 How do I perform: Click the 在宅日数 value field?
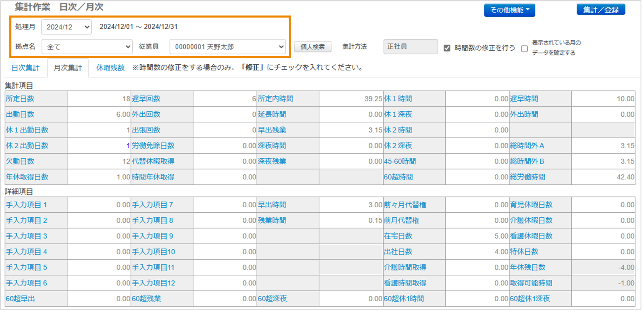coord(477,236)
